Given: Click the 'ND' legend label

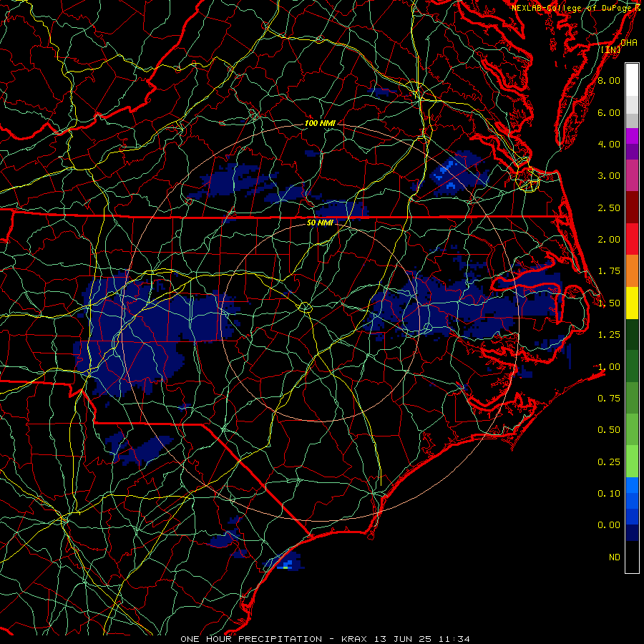Looking at the screenshot, I should 615,557.
